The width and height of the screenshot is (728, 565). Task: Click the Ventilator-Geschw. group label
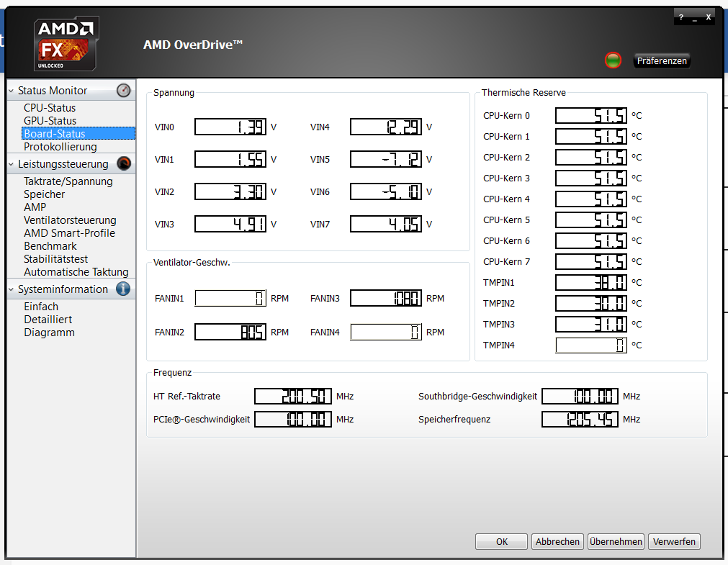[x=192, y=262]
